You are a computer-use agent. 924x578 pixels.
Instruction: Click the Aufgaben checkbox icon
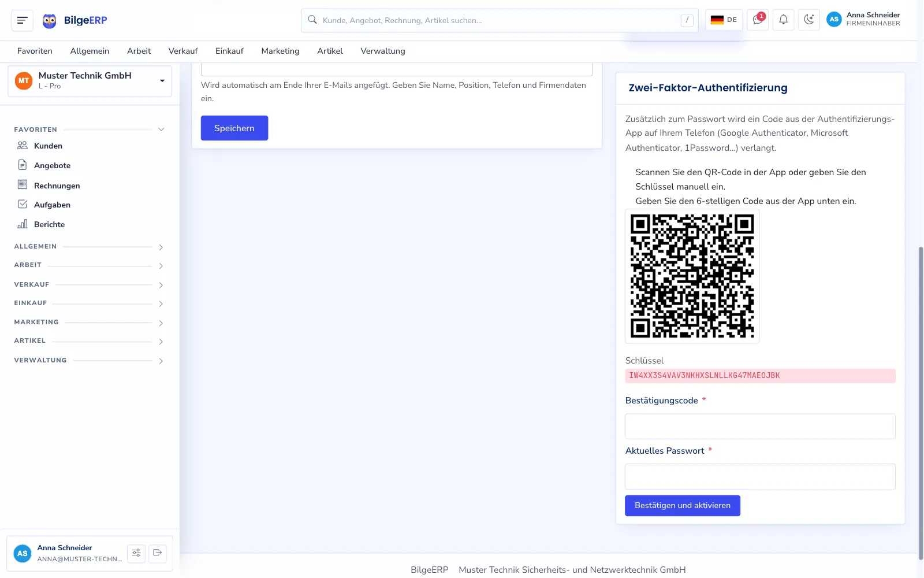[x=23, y=205]
